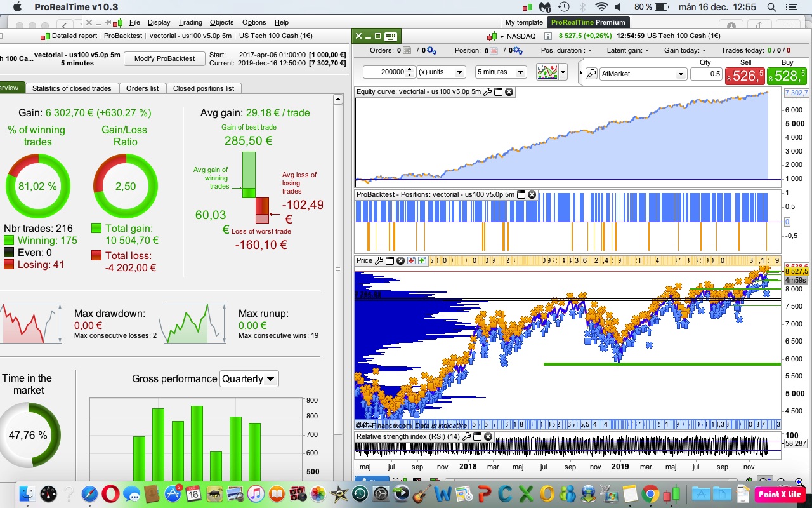Cancel all orders X icon
The image size is (812, 508).
tap(407, 50)
